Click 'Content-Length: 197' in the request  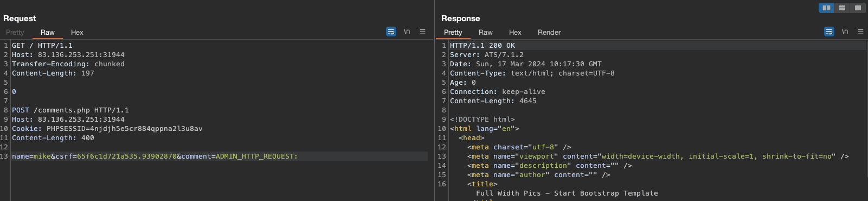pyautogui.click(x=53, y=73)
